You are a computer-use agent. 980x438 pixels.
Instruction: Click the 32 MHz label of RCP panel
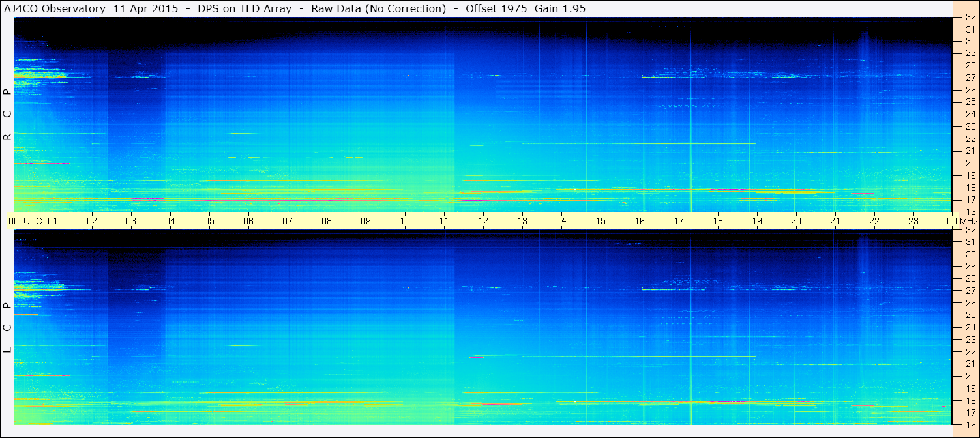coord(970,18)
